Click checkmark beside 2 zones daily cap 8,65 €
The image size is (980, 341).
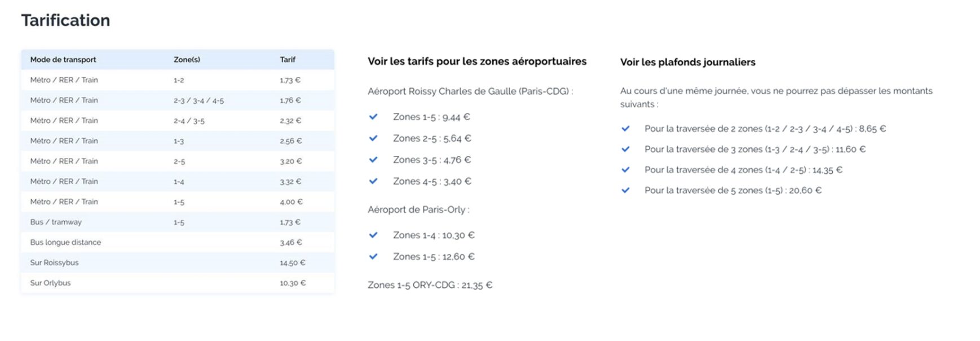click(625, 129)
